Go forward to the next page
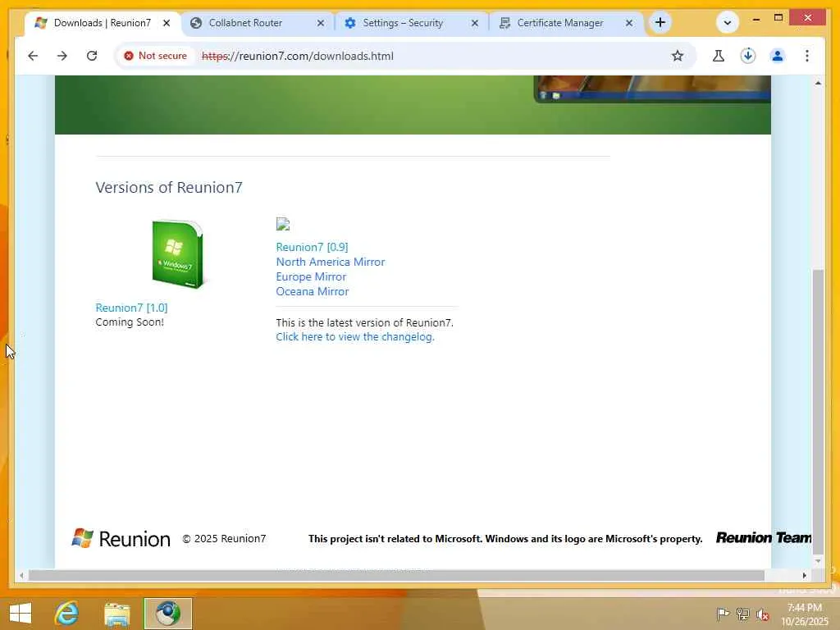The image size is (840, 630). [x=62, y=56]
